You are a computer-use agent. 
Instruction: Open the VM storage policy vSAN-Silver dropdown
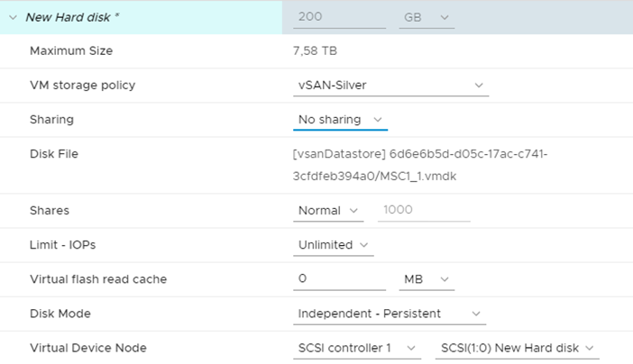point(390,86)
